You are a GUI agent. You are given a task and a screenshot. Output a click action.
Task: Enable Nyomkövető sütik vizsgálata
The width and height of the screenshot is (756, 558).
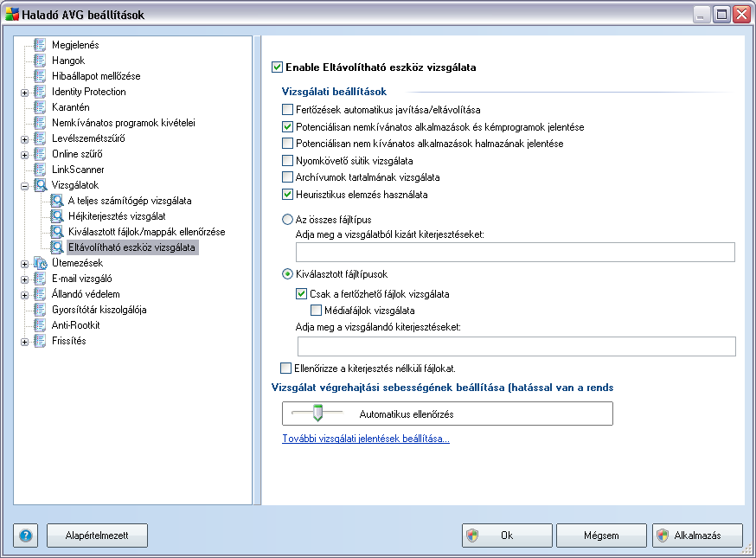pyautogui.click(x=287, y=161)
